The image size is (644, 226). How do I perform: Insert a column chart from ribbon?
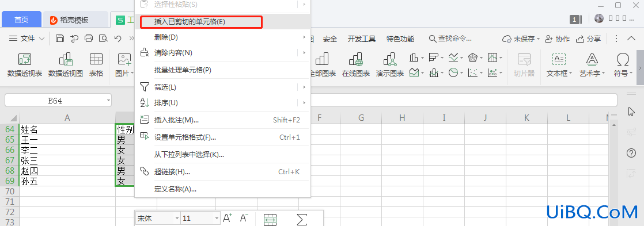click(x=414, y=58)
